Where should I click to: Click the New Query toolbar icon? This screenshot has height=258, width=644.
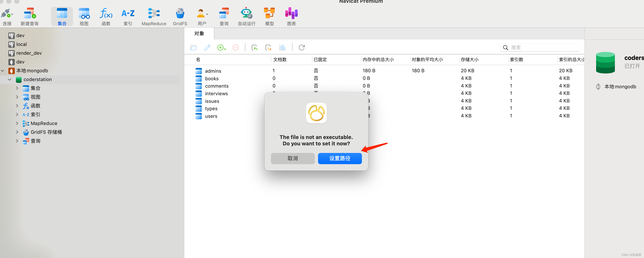(30, 14)
